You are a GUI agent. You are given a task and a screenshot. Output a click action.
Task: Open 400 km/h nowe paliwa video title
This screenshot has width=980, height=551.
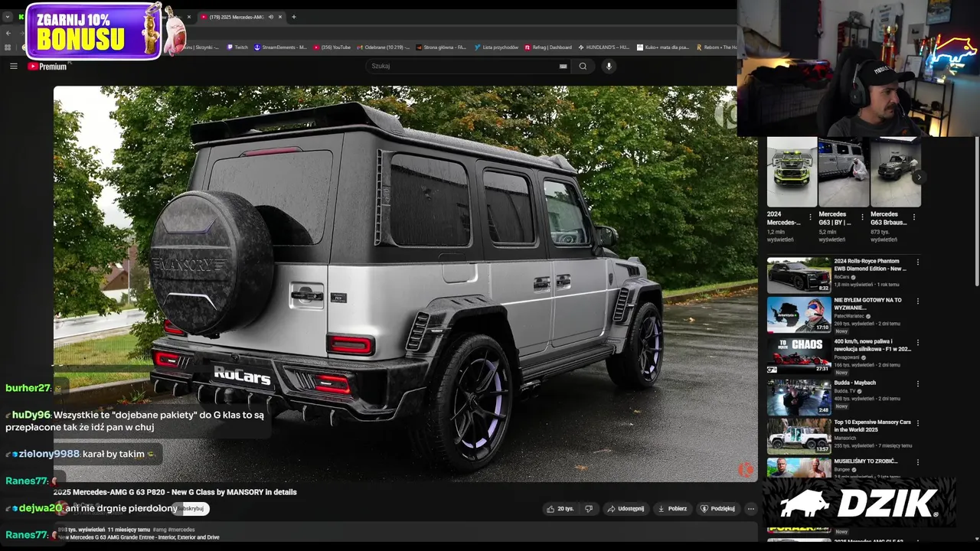tap(873, 345)
